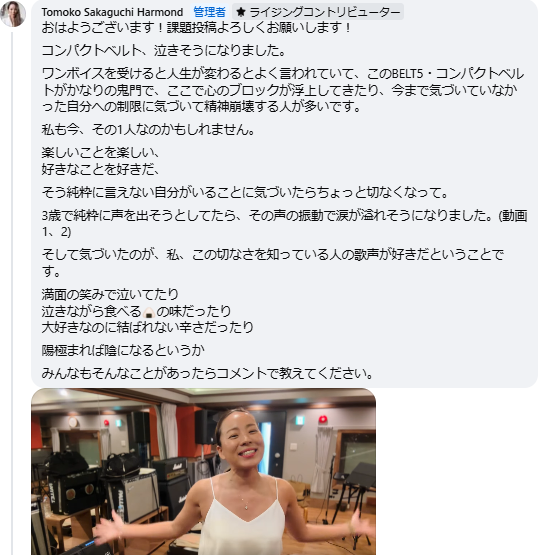Click the blue 管理者 admin badge
Screen dimensions: 557x555
[209, 12]
